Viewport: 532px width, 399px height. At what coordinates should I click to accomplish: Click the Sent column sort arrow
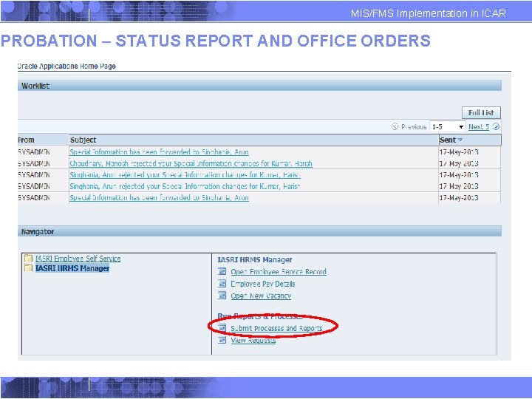(x=460, y=140)
